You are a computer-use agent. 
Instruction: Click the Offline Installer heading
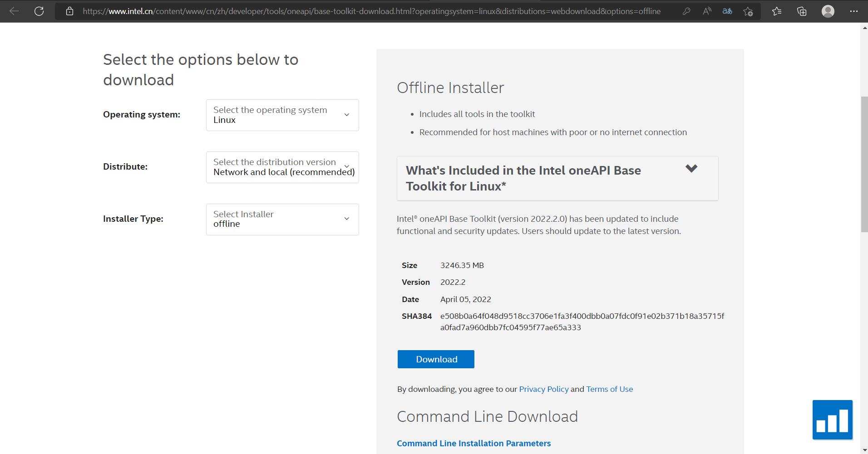450,88
